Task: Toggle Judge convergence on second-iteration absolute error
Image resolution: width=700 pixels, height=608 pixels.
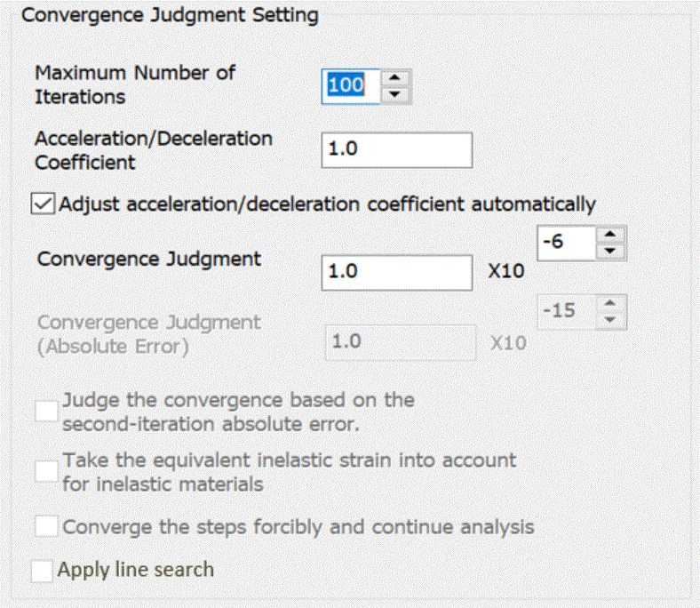Action: tap(47, 412)
